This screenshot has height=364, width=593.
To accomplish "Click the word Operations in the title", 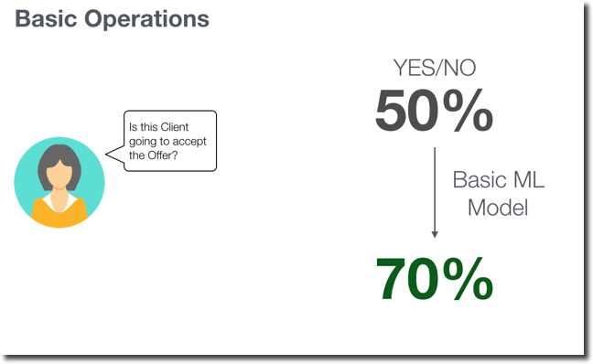I will [146, 19].
